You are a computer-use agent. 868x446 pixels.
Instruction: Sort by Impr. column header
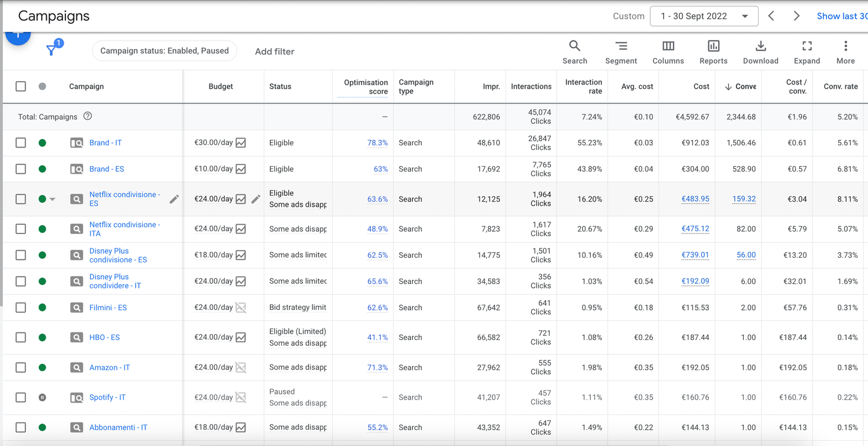tap(491, 86)
